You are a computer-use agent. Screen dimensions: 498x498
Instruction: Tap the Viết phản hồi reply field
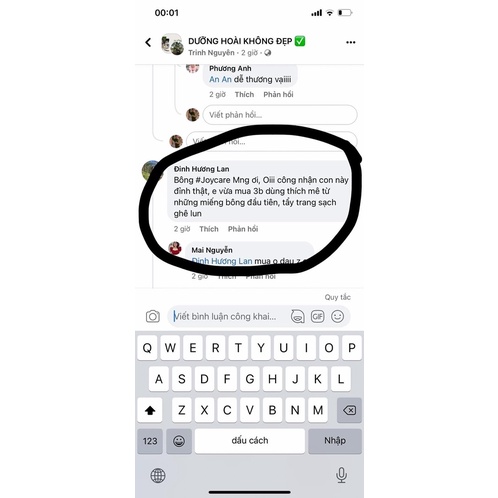(x=280, y=115)
